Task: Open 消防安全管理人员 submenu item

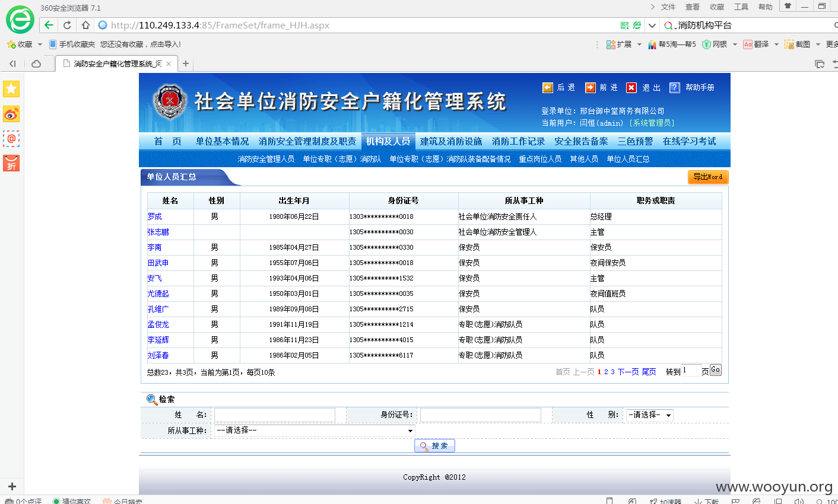Action: pos(266,159)
